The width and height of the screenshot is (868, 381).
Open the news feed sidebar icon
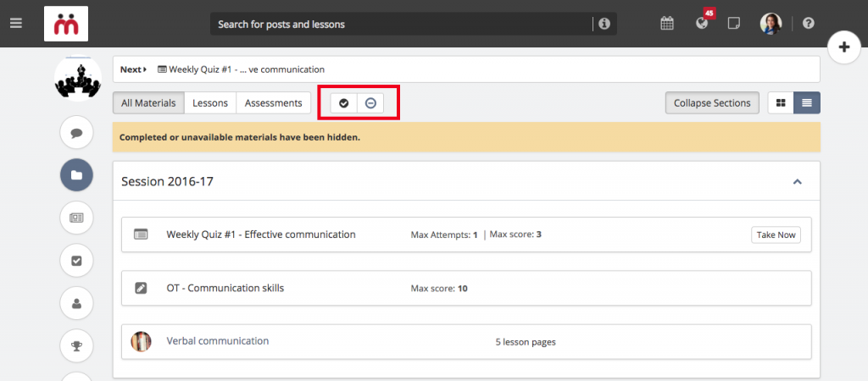[x=76, y=218]
